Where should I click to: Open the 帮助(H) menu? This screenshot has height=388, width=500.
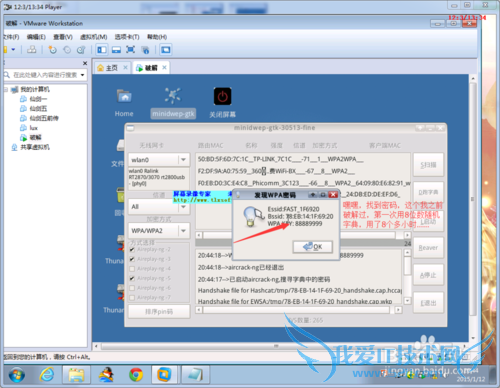coord(157,37)
